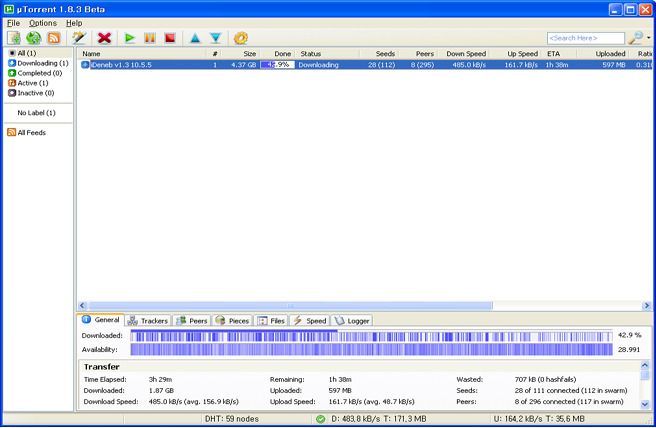Maximize the µTorrent window
The height and width of the screenshot is (428, 656).
point(630,9)
